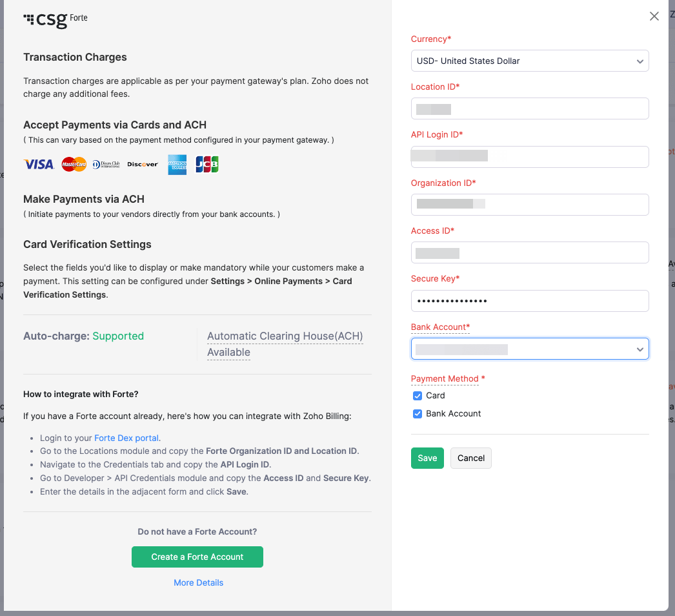The image size is (675, 616).
Task: Uncheck the Card payment method checkbox
Action: click(x=418, y=396)
